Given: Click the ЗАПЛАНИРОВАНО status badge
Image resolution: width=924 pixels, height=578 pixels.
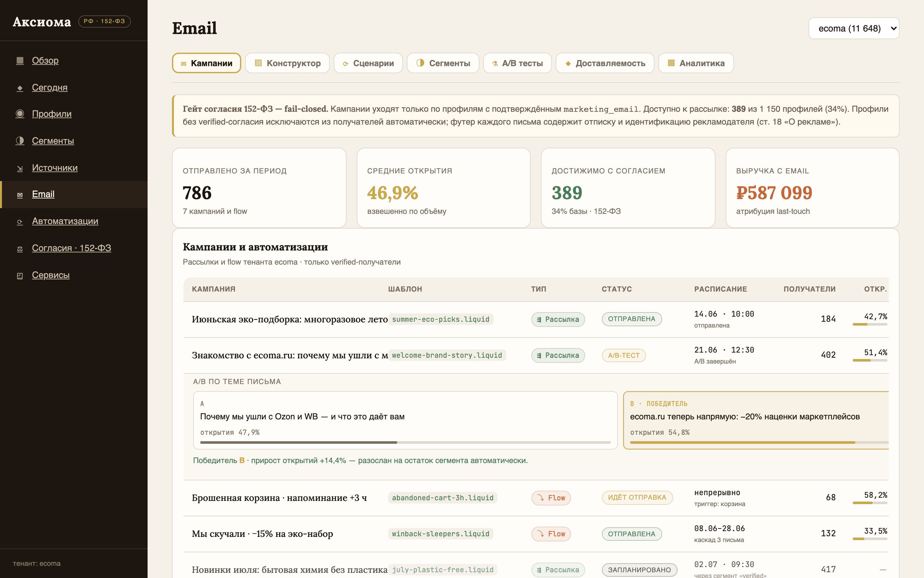Looking at the screenshot, I should (639, 570).
